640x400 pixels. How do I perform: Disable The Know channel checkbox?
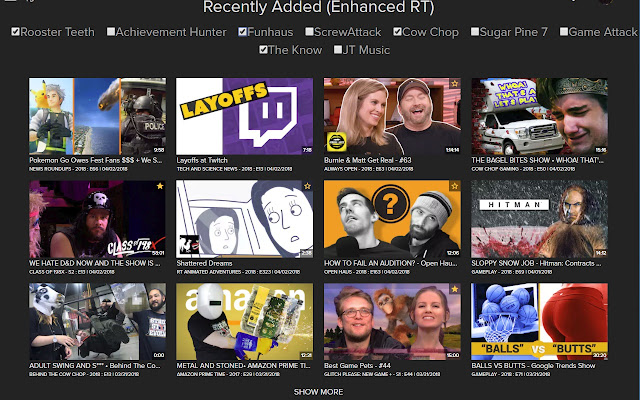263,50
